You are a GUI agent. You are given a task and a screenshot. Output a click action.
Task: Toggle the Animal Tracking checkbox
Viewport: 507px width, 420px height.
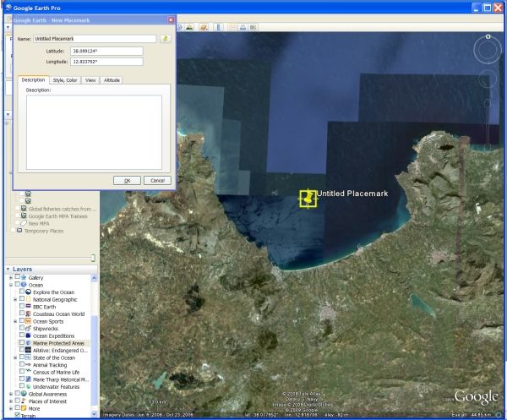click(x=22, y=364)
